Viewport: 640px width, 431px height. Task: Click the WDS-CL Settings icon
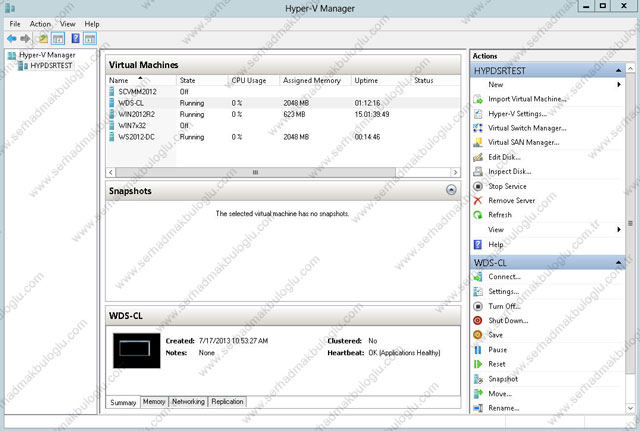click(478, 291)
